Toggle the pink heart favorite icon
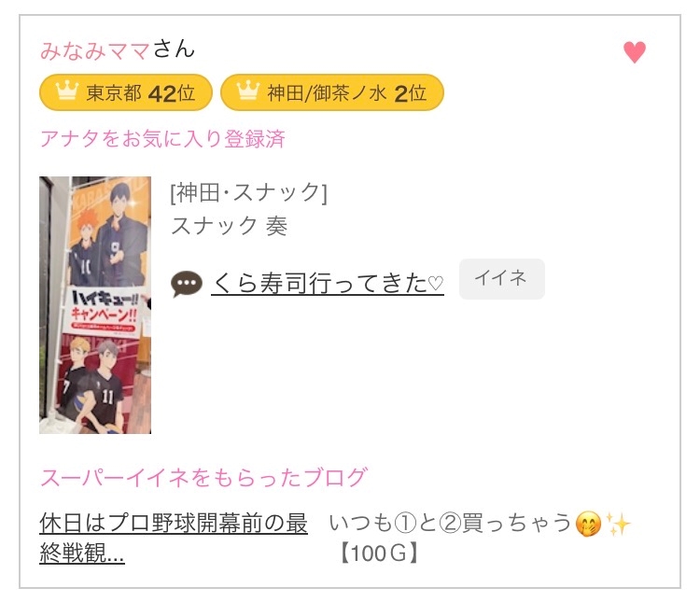This screenshot has width=700, height=602. (x=635, y=52)
